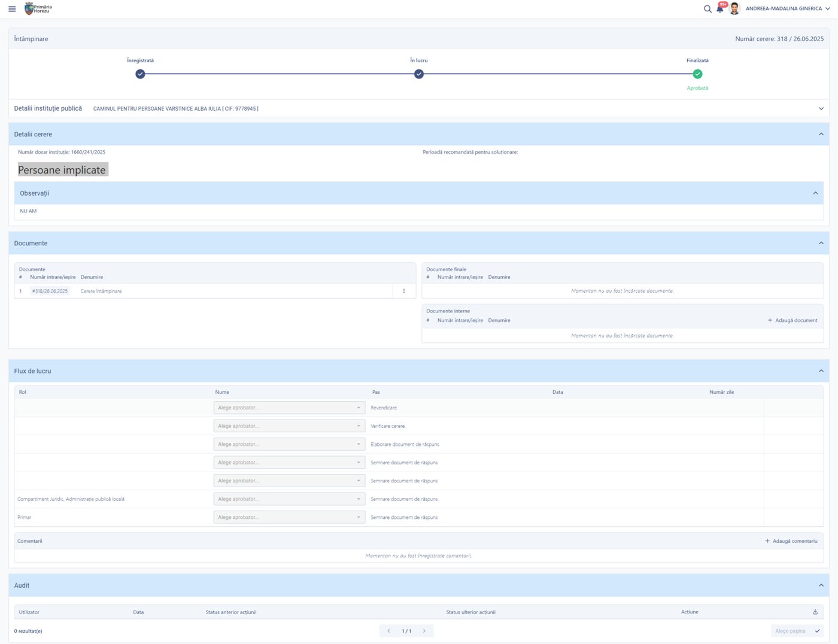Click the Număr zile column header

click(721, 392)
